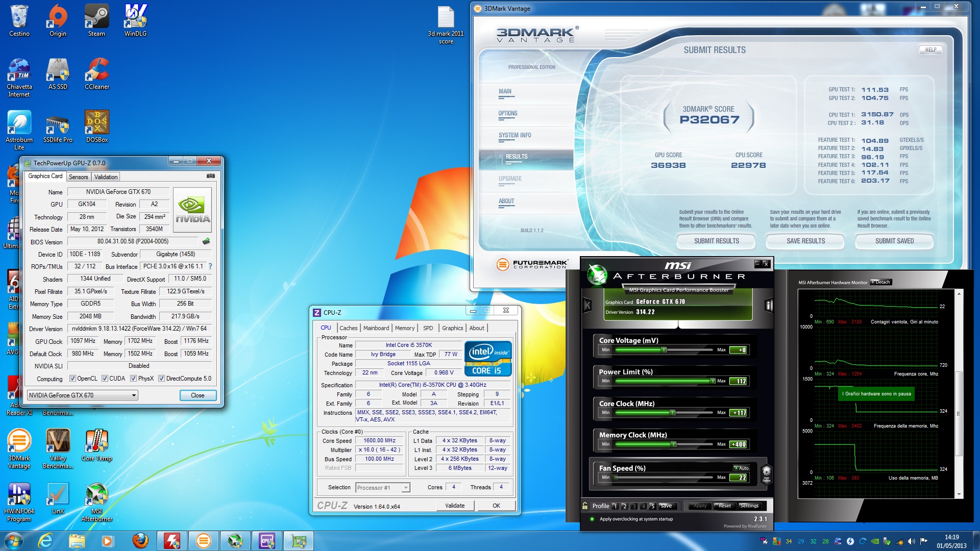Click the GPU-Z BIOS save chip icon
This screenshot has height=551, width=980.
(x=206, y=241)
